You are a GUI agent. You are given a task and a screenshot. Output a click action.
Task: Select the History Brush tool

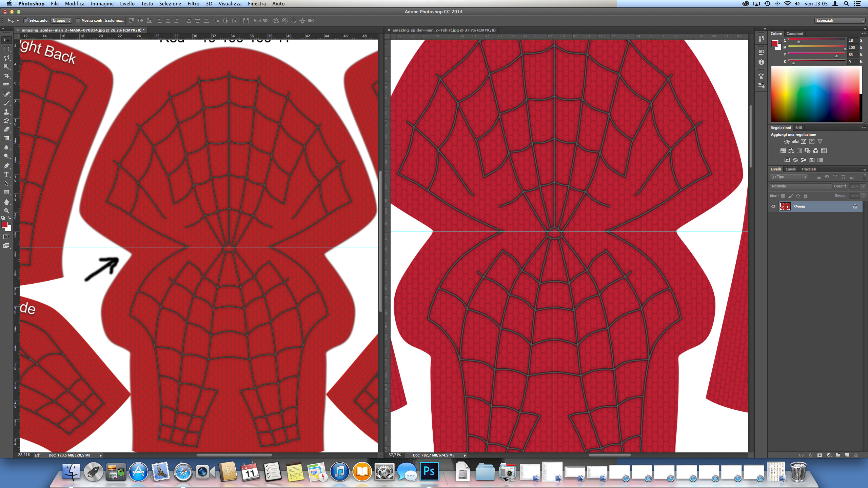coord(6,121)
